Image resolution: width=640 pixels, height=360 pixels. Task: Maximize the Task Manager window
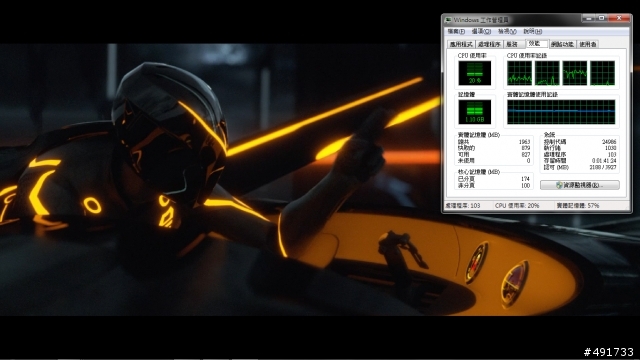[x=602, y=18]
